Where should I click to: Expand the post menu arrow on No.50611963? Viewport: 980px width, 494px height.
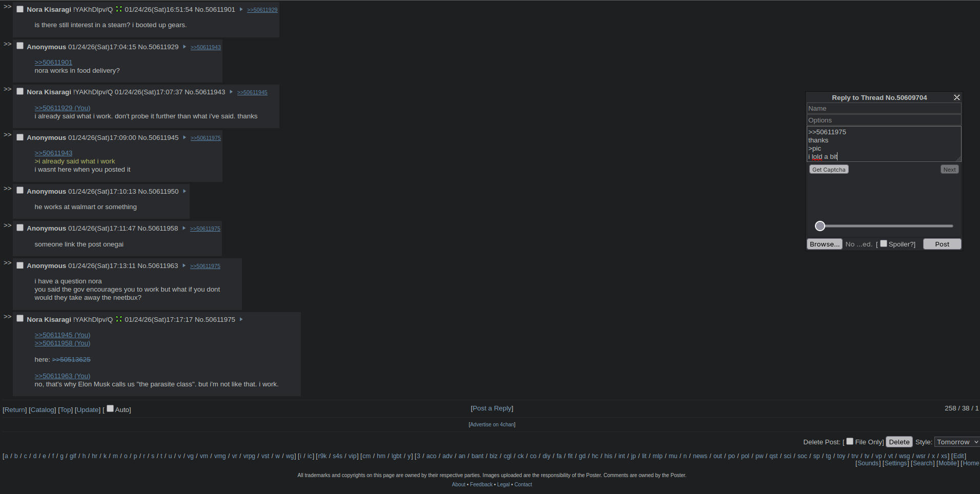pos(184,265)
